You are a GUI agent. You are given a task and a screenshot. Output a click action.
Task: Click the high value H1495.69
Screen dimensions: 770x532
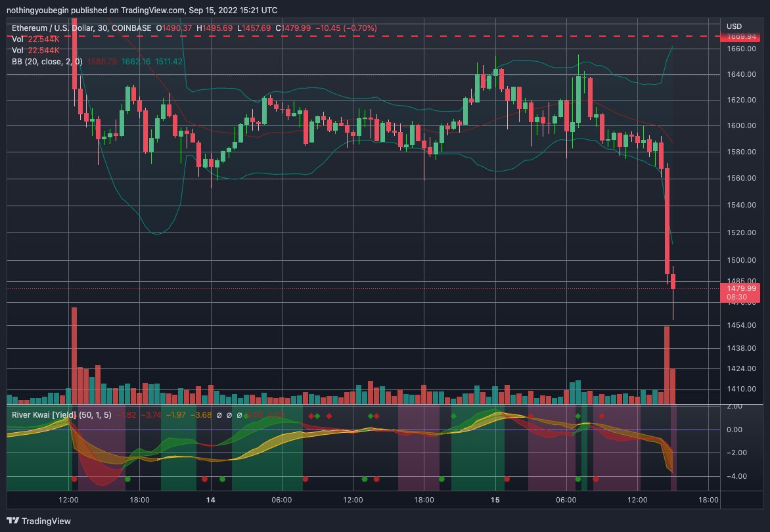click(215, 28)
